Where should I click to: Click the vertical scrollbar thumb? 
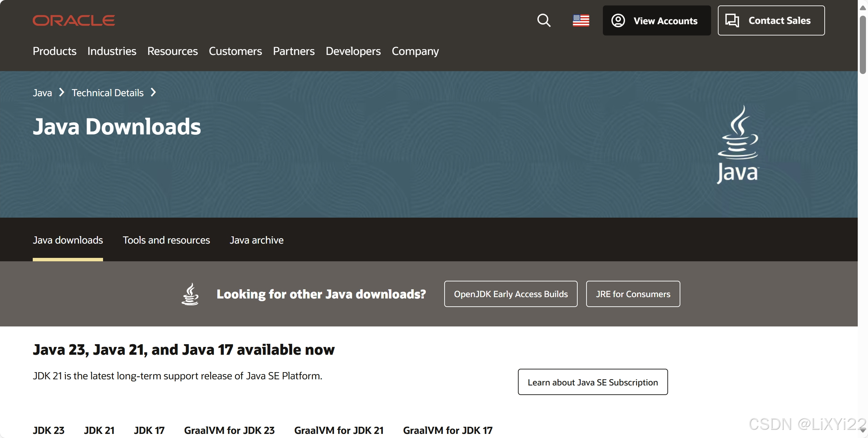(x=863, y=44)
